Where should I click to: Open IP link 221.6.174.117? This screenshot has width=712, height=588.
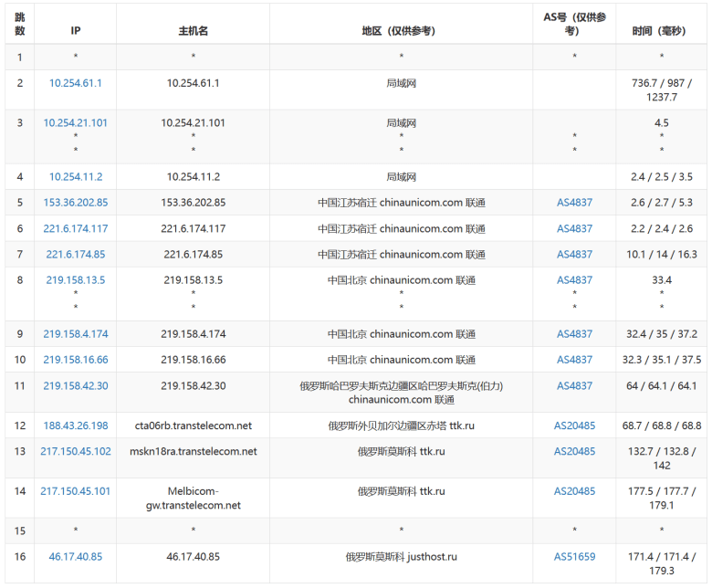tap(76, 229)
